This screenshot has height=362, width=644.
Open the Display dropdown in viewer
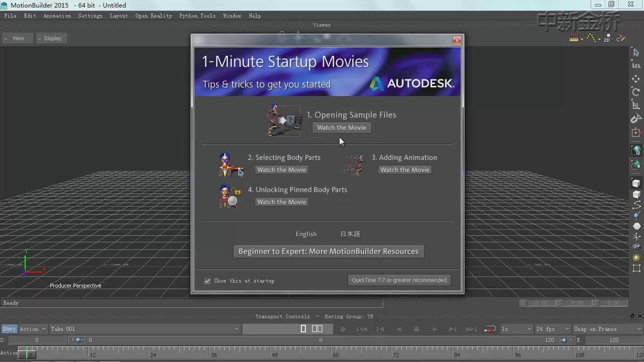(x=52, y=38)
